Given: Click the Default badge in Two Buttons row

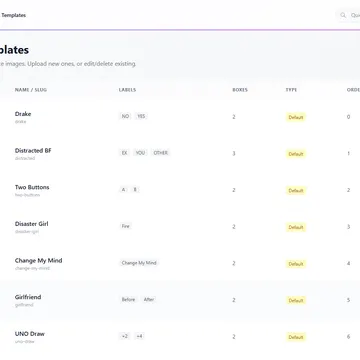Looking at the screenshot, I should (296, 191).
